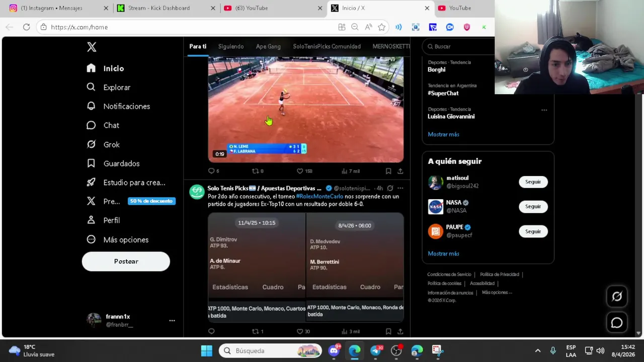Open the Dimitrov vs de Minaur image
This screenshot has width=644, height=362.
click(257, 267)
